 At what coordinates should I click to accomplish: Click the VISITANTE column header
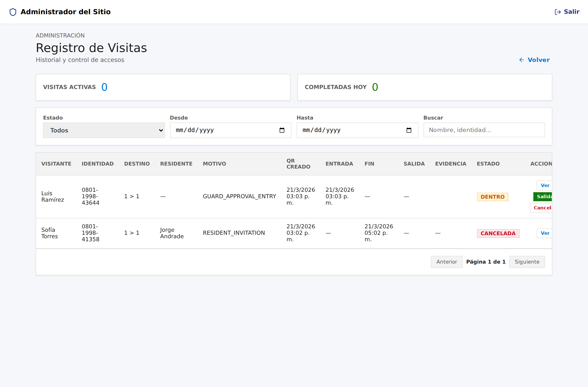click(56, 164)
